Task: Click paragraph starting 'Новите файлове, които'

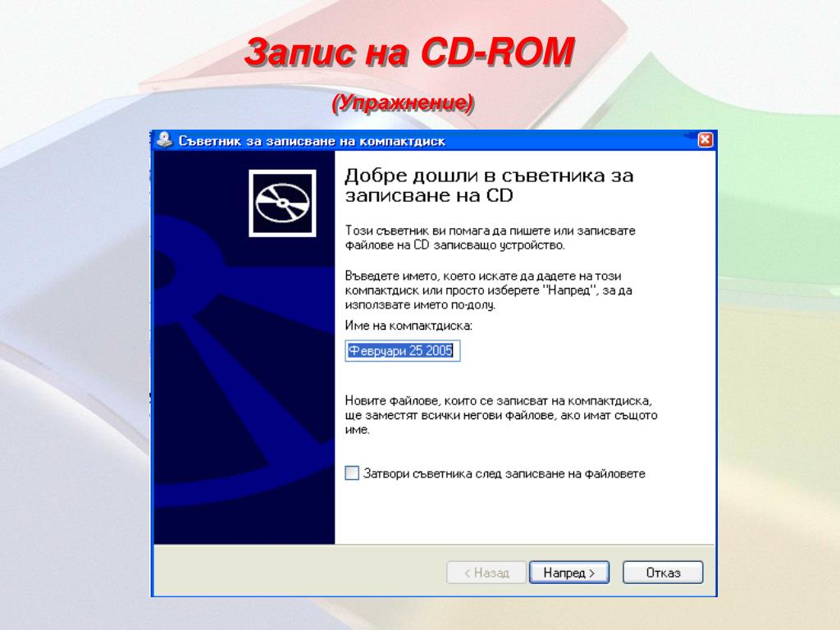Action: (501, 415)
